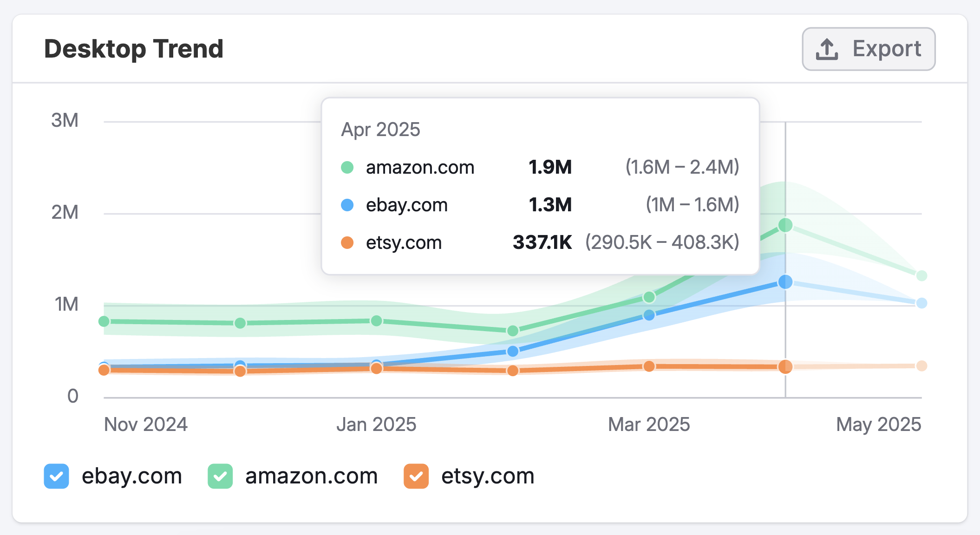Click the Mar 2025 axis label
Viewport: 980px width, 535px height.
pos(649,424)
